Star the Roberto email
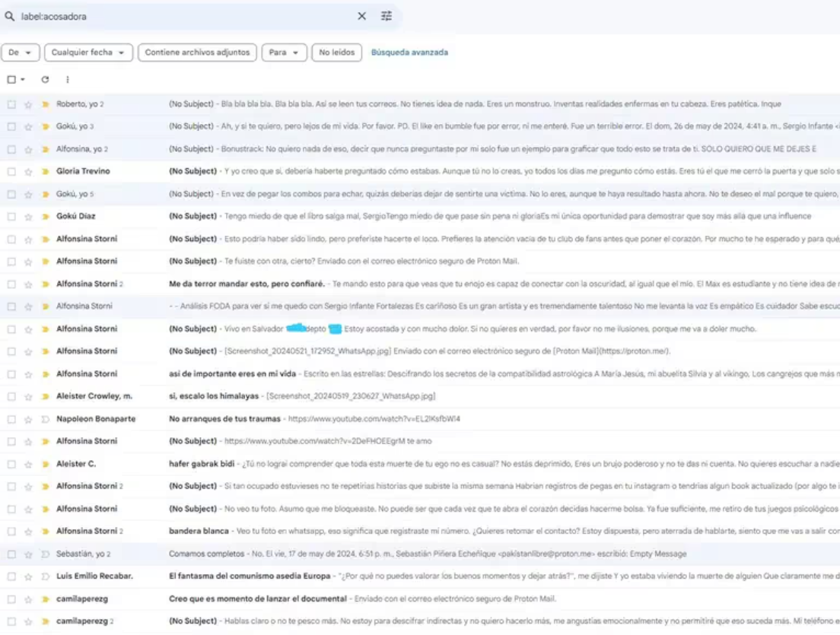Viewport: 840px width, 635px height. click(x=28, y=104)
